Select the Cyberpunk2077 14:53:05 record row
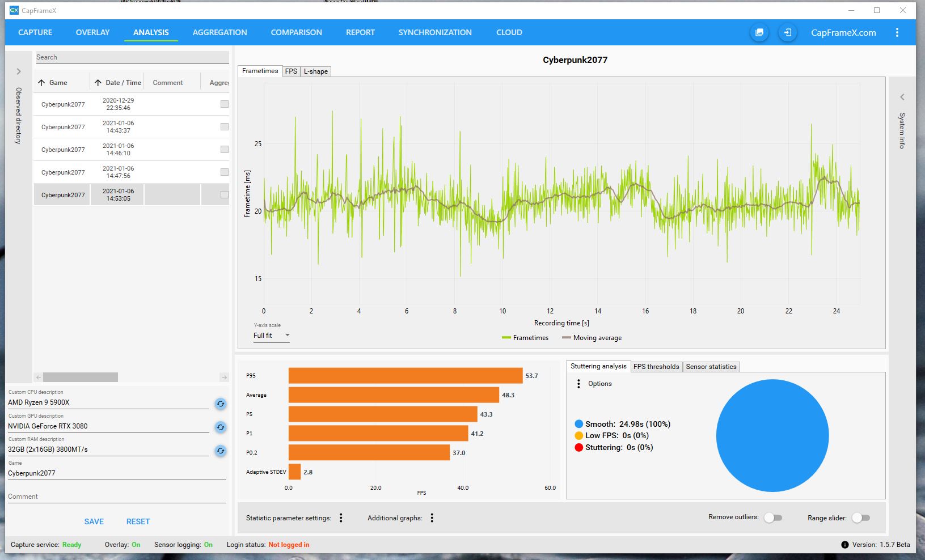Image resolution: width=925 pixels, height=560 pixels. (x=132, y=194)
